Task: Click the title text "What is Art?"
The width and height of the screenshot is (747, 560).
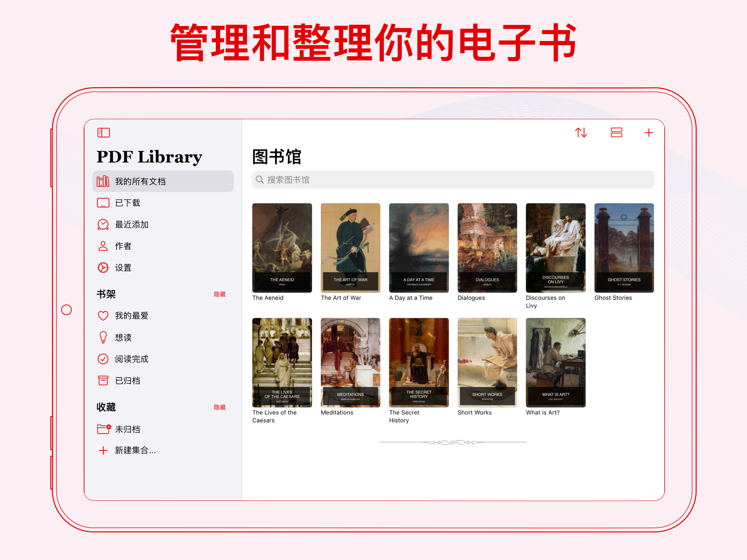Action: click(543, 412)
